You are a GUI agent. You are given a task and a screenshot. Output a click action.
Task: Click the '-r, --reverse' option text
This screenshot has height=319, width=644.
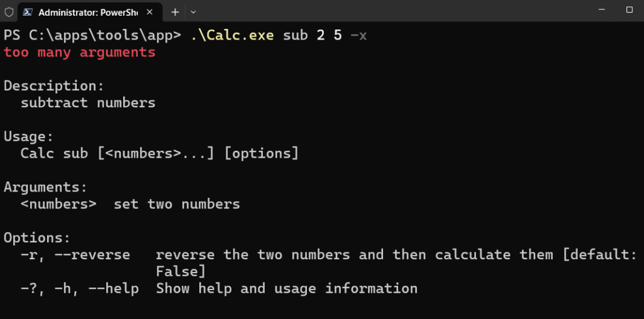pyautogui.click(x=75, y=254)
